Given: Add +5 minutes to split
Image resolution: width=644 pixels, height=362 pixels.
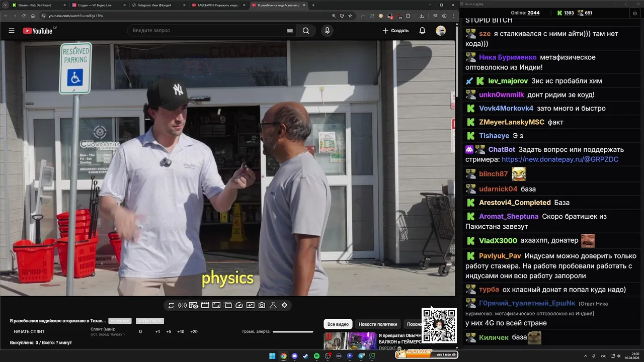Looking at the screenshot, I should tap(169, 332).
